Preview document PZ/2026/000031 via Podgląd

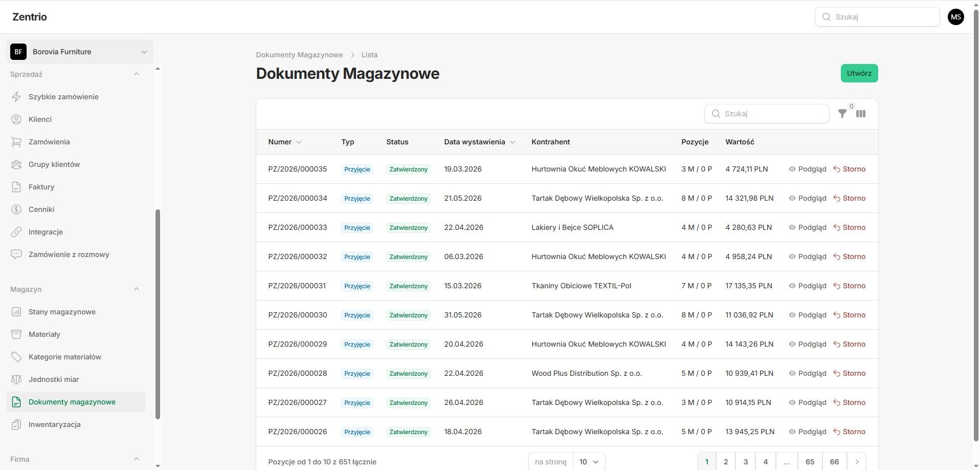808,286
